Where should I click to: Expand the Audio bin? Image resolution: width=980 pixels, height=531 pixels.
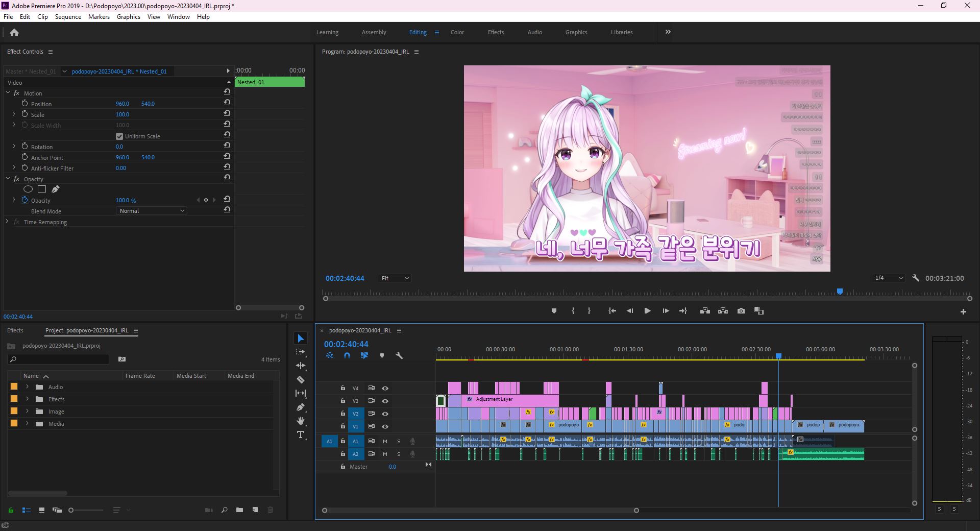(x=27, y=387)
